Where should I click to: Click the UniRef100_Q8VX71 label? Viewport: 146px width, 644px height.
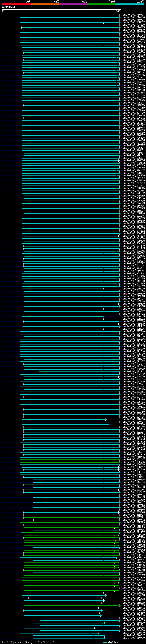[134, 384]
